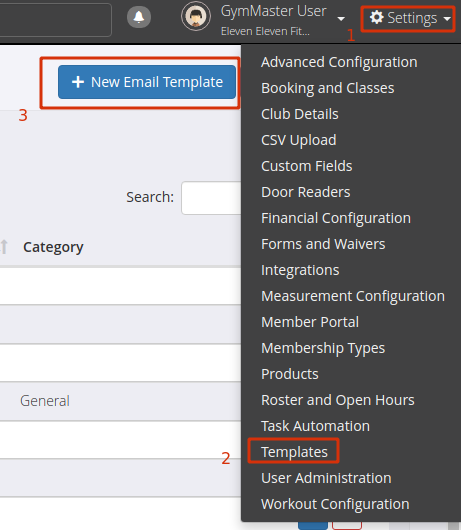This screenshot has width=461, height=530.
Task: Open Door Readers settings
Action: point(306,192)
